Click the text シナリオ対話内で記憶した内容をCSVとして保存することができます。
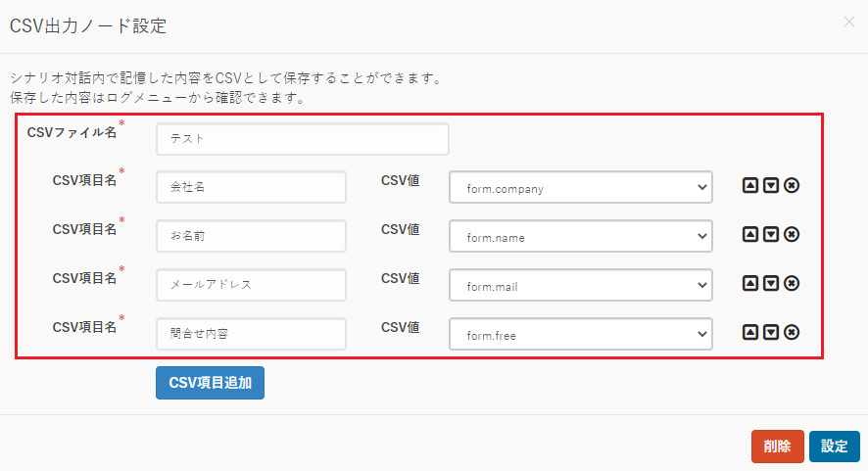Viewport: 868px width, 471px height. (x=228, y=78)
